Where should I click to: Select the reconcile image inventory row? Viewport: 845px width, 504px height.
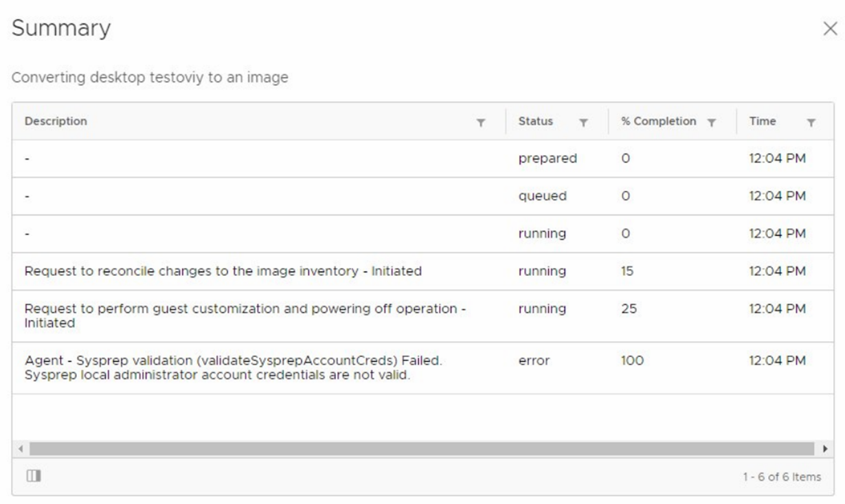[223, 271]
